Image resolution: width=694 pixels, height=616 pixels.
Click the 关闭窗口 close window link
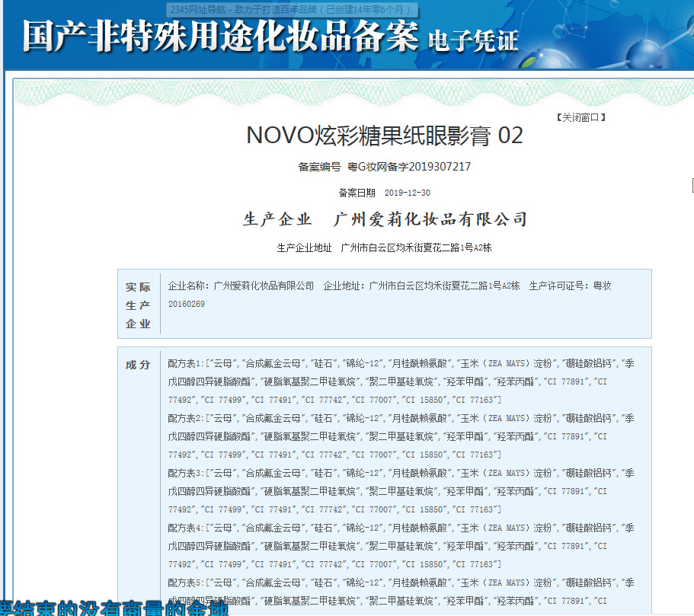pos(581,117)
